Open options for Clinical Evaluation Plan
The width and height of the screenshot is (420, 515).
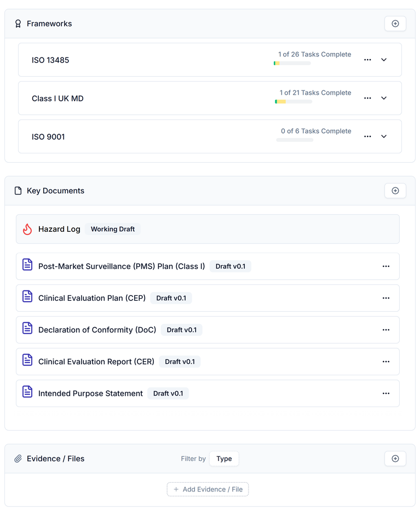coord(386,298)
